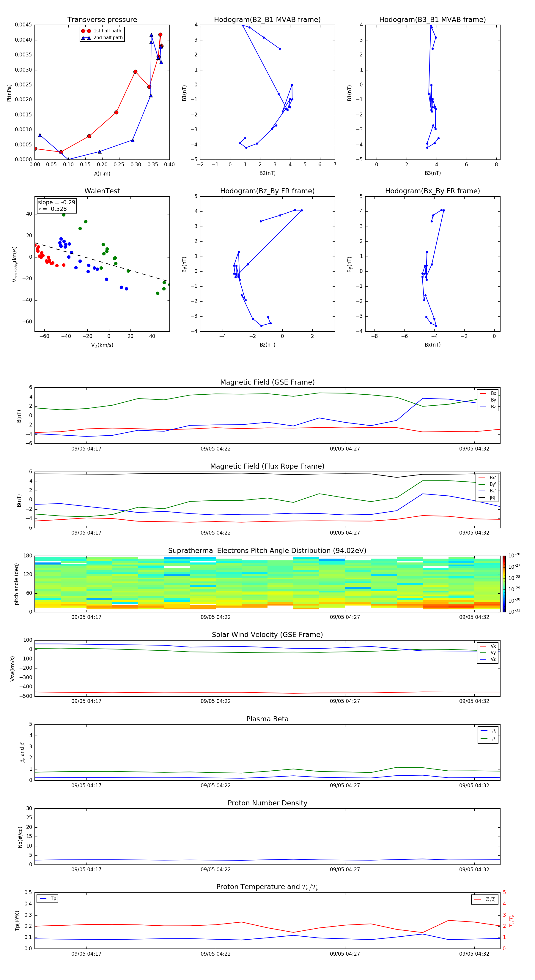Click the 'pitch angle (deg)' axis label
Screen dimensions: 535x980
coord(17,584)
